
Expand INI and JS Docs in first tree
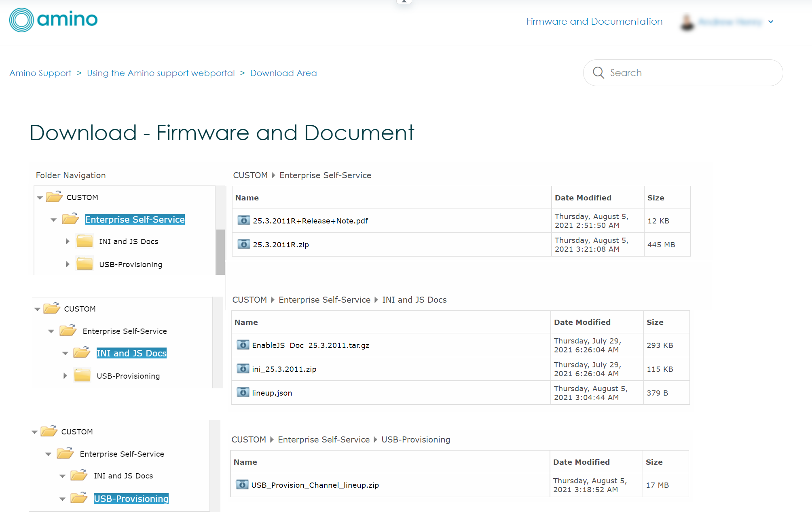click(x=68, y=241)
